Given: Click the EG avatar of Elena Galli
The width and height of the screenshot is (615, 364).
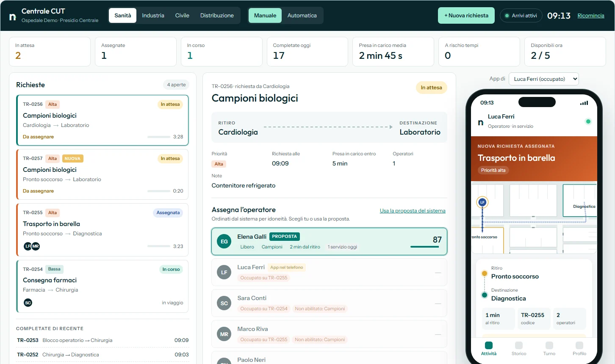Looking at the screenshot, I should (x=224, y=241).
